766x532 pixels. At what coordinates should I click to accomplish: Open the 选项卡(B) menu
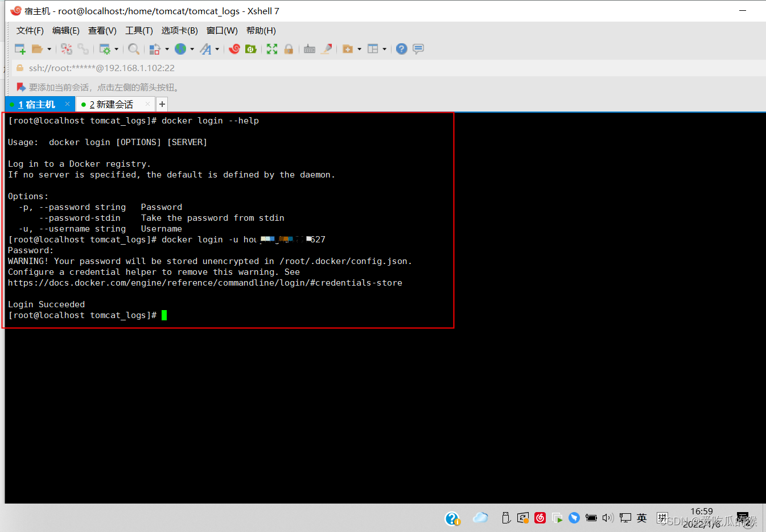(x=179, y=31)
